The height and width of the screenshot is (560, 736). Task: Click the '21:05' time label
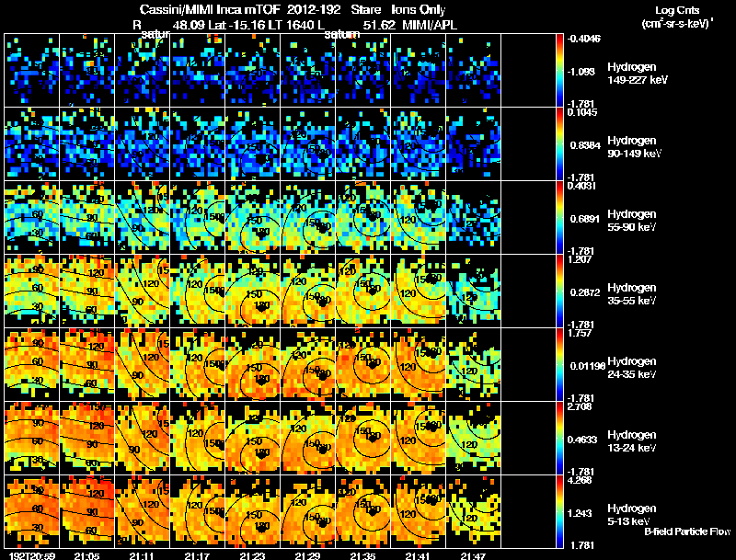[x=86, y=555]
